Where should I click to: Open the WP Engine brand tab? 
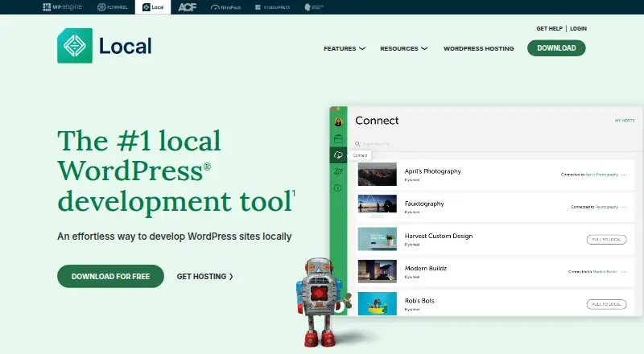pyautogui.click(x=63, y=7)
